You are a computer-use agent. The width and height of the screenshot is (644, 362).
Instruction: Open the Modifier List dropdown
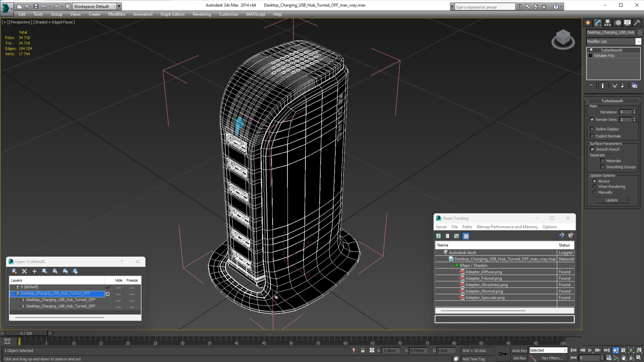[639, 41]
